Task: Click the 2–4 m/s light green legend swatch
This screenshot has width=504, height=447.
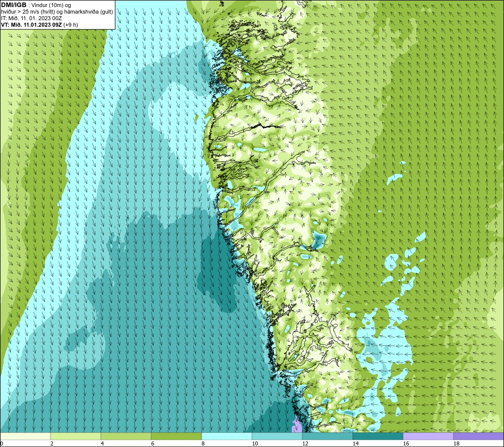Action: pyautogui.click(x=76, y=436)
